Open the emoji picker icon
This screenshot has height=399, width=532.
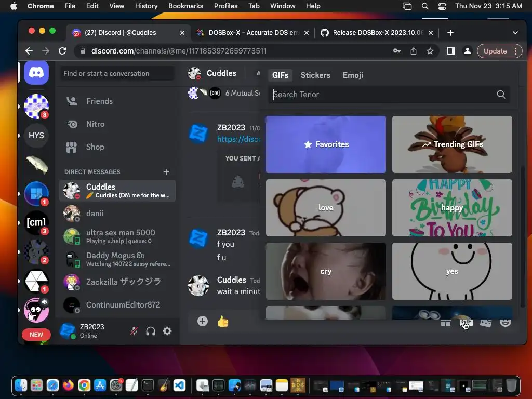506,323
